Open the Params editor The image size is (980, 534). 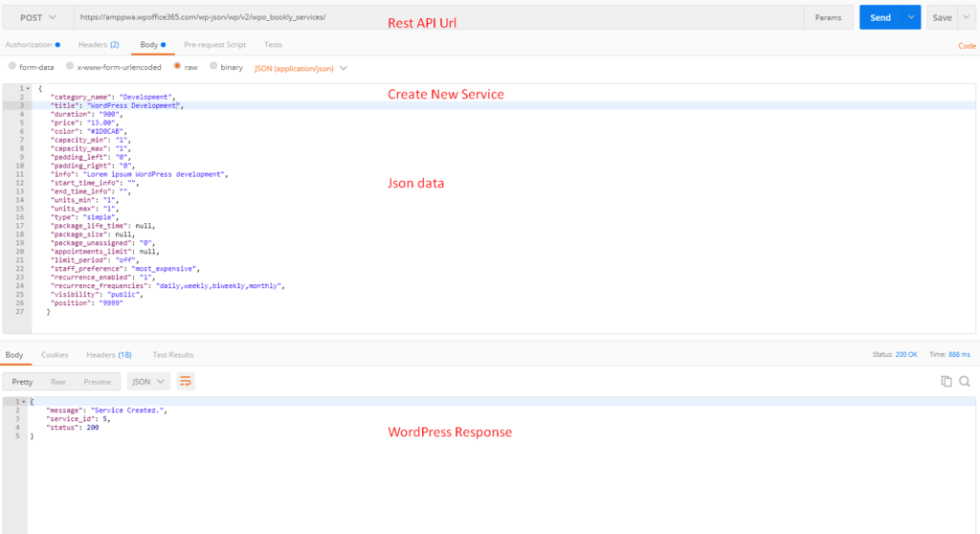pos(828,17)
